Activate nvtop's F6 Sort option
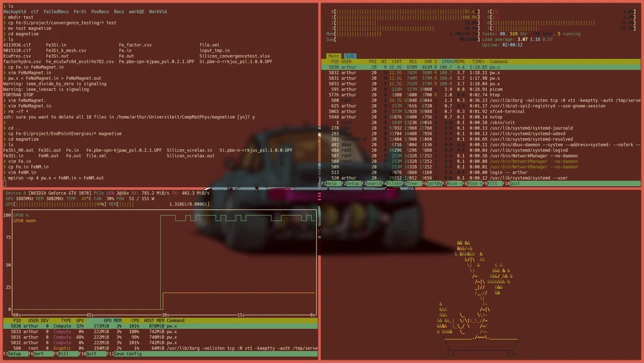Image resolution: width=644 pixels, height=363 pixels. [36, 353]
